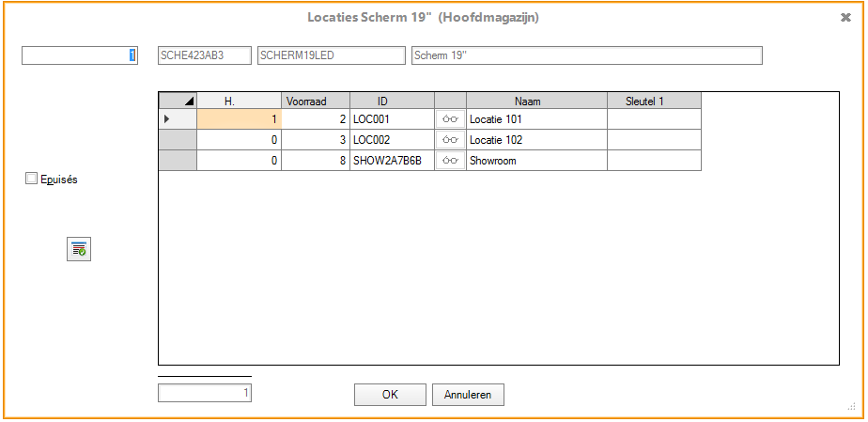Sort by the ID column header
The width and height of the screenshot is (868, 422).
pos(391,101)
